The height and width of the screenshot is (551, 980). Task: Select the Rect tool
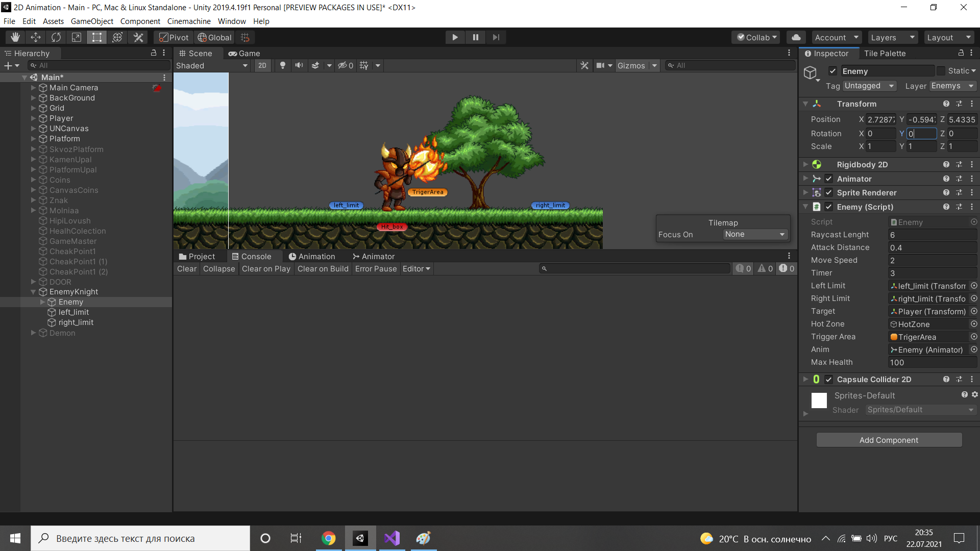click(97, 37)
